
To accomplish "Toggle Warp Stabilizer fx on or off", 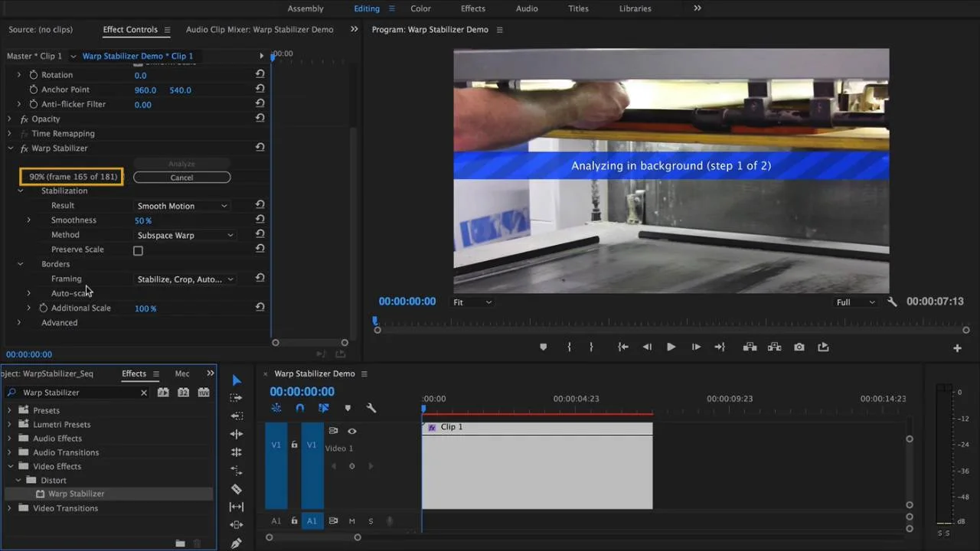I will [24, 148].
